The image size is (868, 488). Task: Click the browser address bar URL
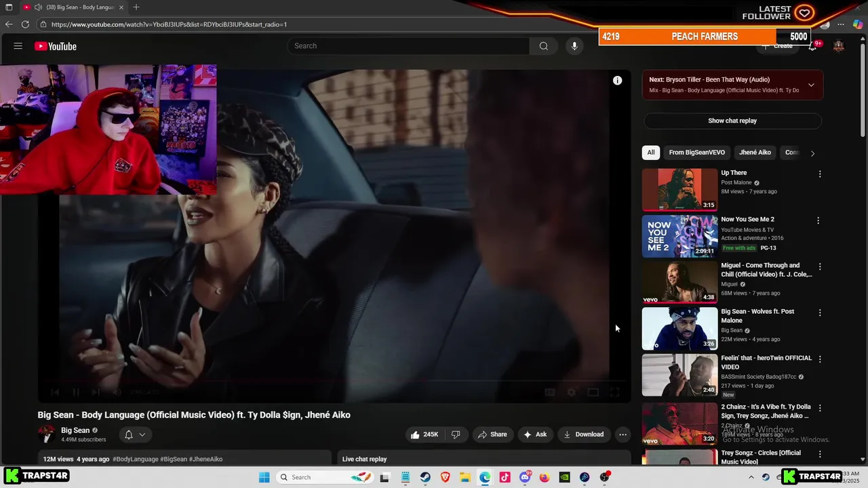point(169,24)
